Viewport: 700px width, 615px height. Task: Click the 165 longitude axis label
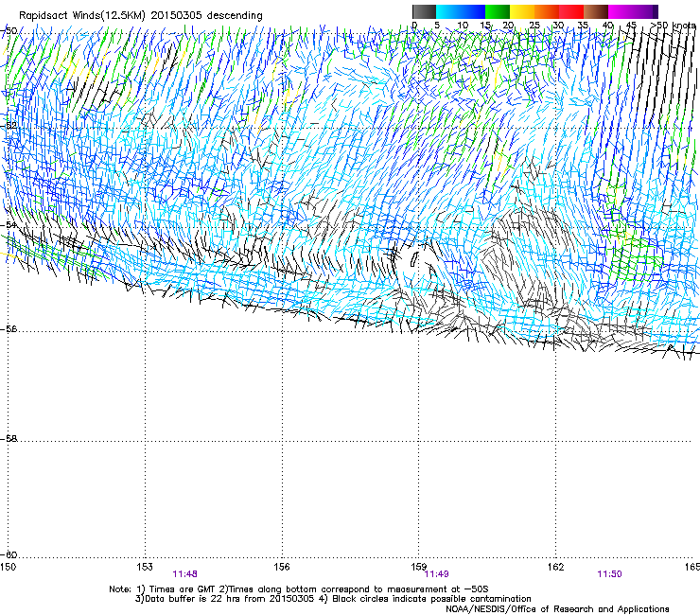click(692, 567)
